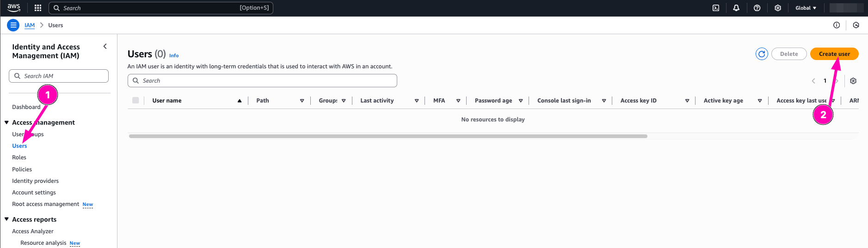Collapse the Access reports section
Screen dimensions: 868x248
(x=7, y=219)
